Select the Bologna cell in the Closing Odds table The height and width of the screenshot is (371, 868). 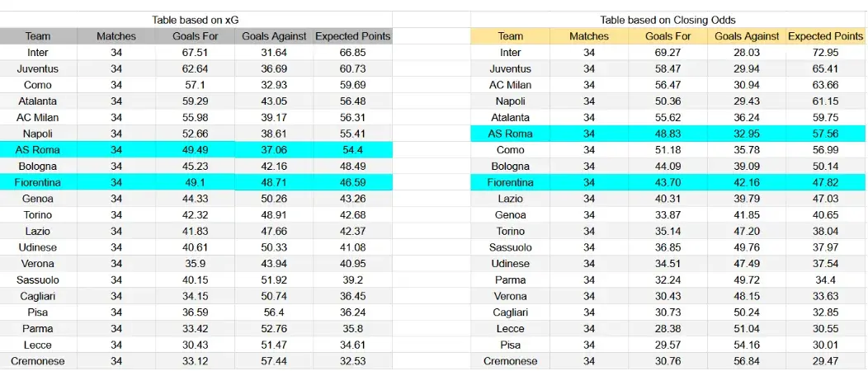[x=510, y=166]
